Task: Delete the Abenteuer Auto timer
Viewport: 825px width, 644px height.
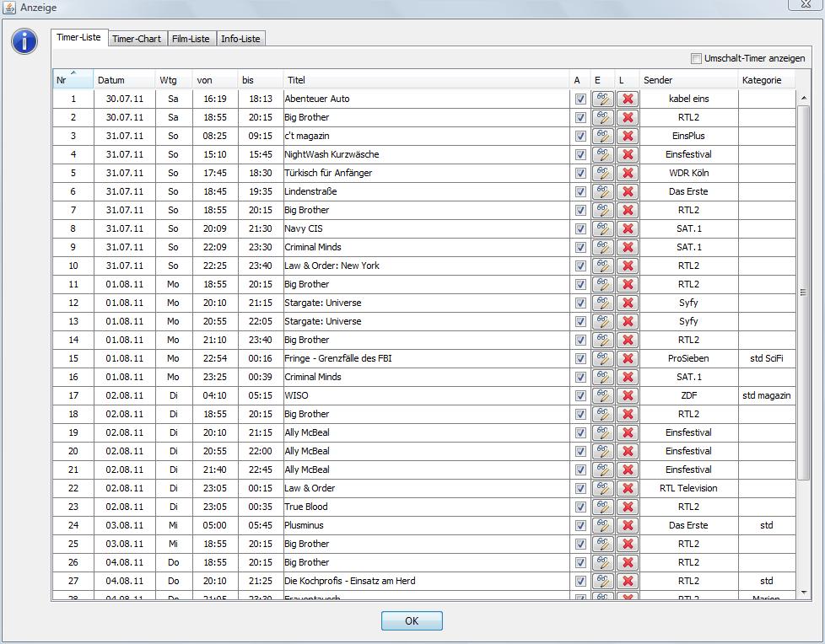Action: click(x=628, y=99)
